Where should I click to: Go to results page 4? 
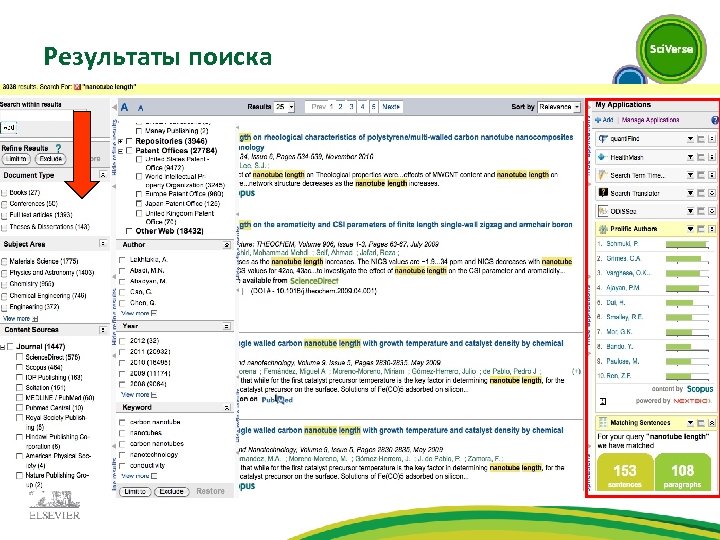point(362,107)
